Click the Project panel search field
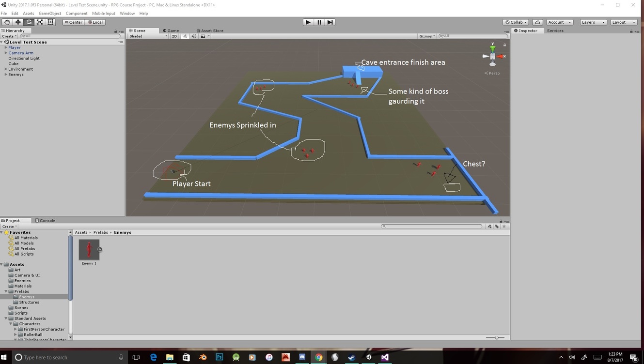Viewport: 644px width, 364px height. click(432, 227)
